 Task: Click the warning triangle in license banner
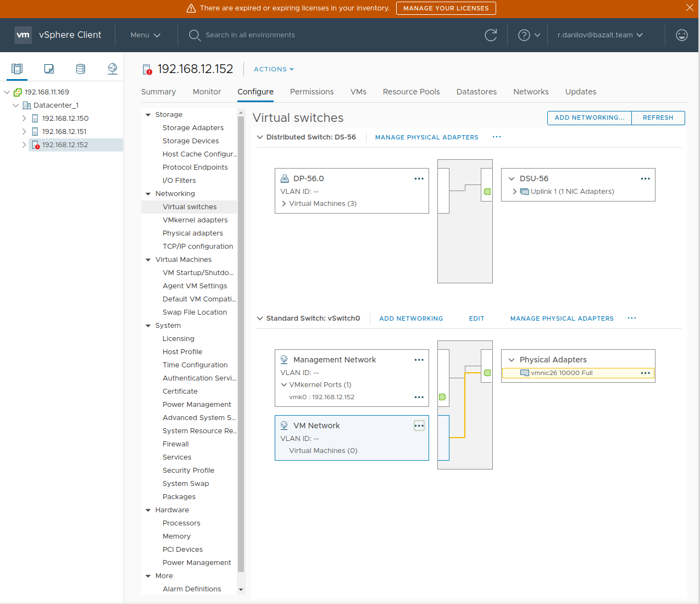191,8
